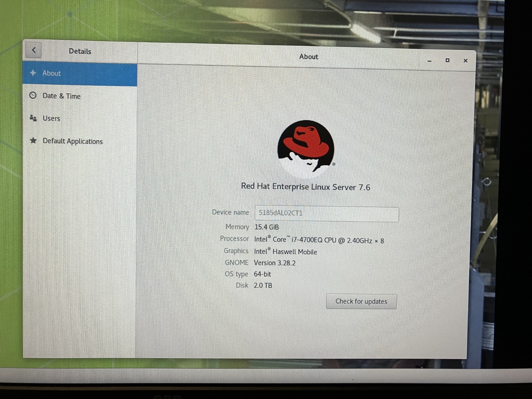
Task: Click the clock icon beside Date & Time
Action: (33, 95)
